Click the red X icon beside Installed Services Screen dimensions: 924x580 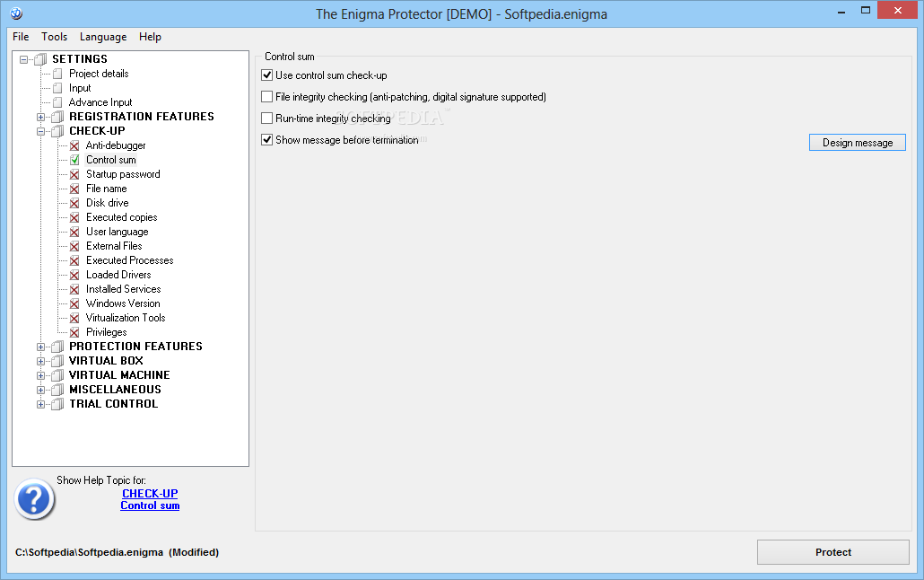pyautogui.click(x=74, y=289)
